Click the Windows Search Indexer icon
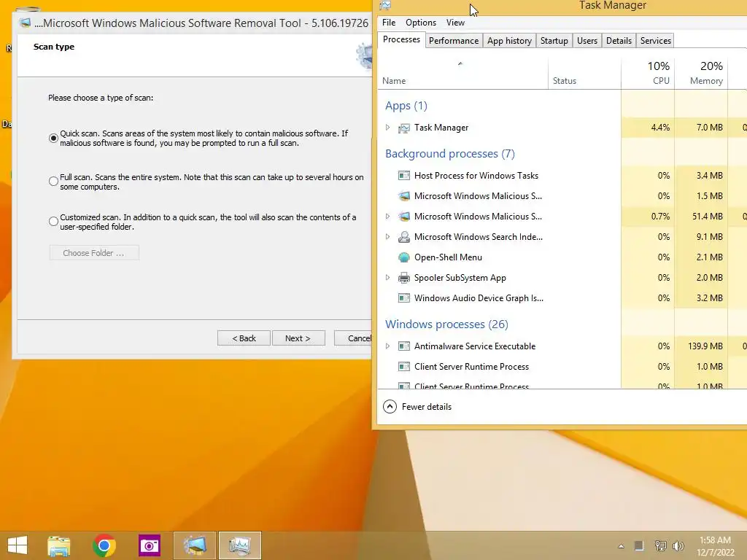The image size is (747, 560). point(404,237)
